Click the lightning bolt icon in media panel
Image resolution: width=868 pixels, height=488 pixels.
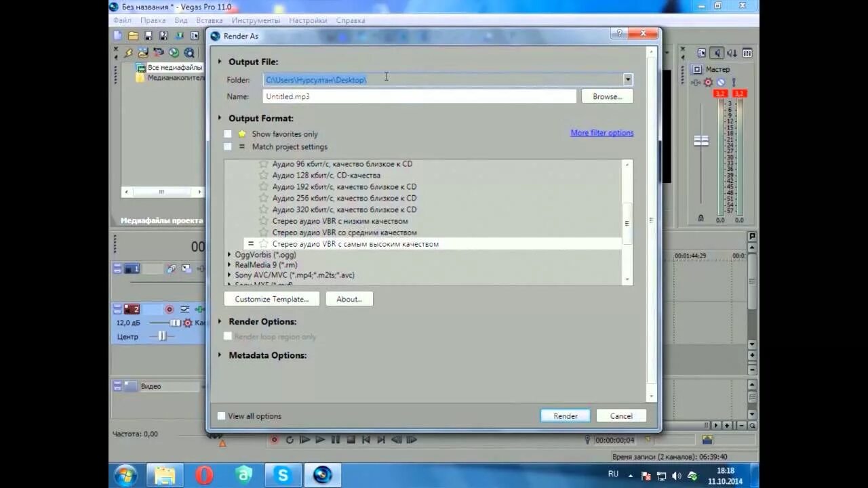(x=129, y=52)
